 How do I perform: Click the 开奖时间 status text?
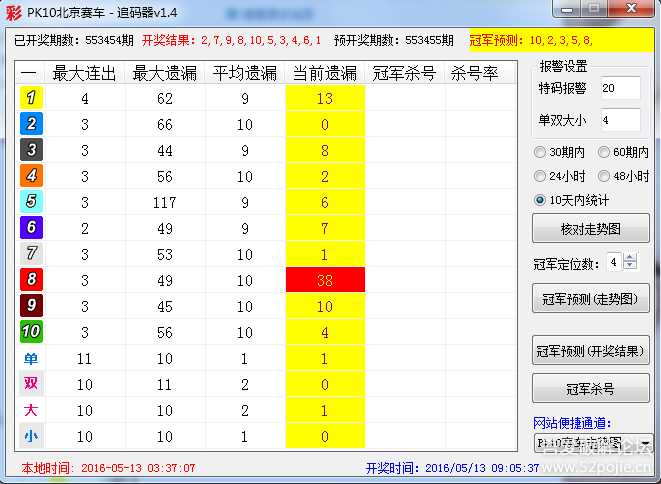(x=452, y=468)
